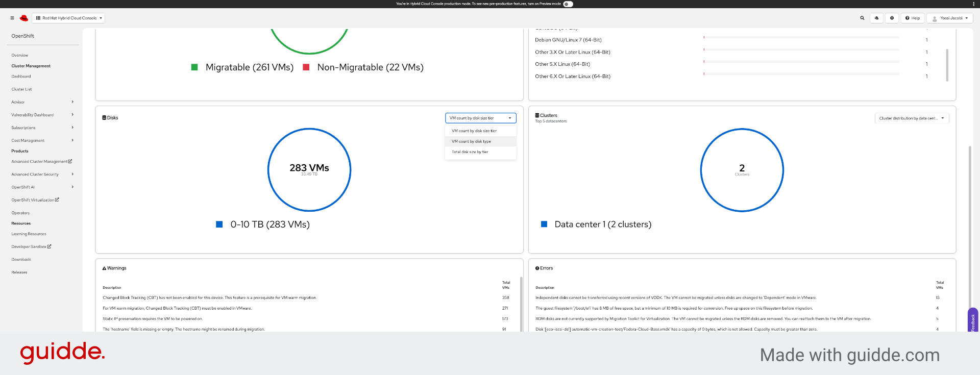Open the Releases page

(19, 272)
